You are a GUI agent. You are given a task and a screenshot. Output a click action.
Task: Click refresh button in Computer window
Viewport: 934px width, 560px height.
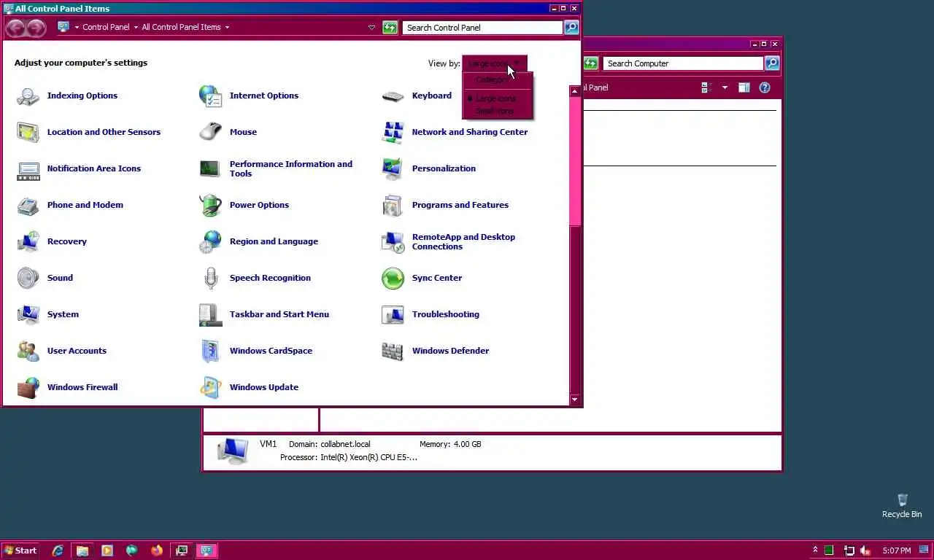pyautogui.click(x=590, y=63)
